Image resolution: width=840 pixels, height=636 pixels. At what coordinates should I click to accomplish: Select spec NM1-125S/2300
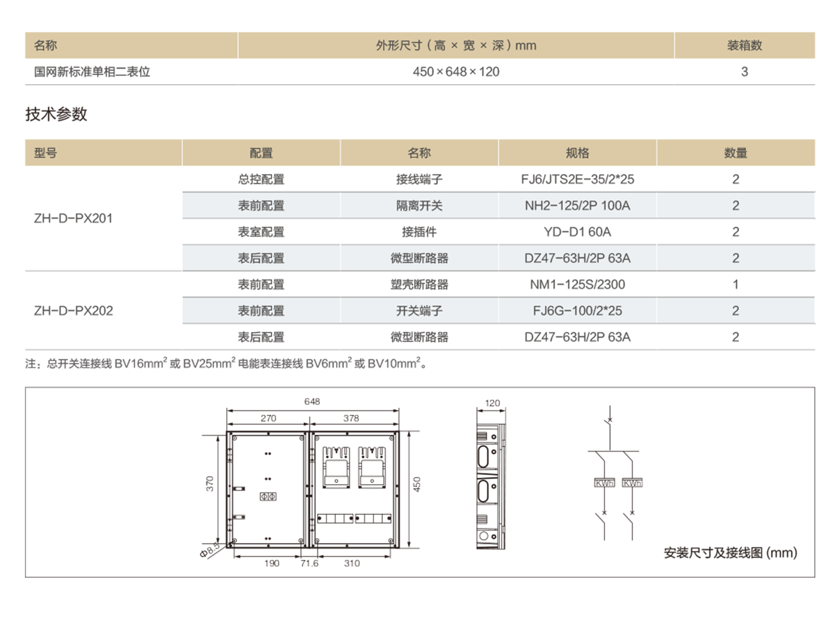[577, 284]
